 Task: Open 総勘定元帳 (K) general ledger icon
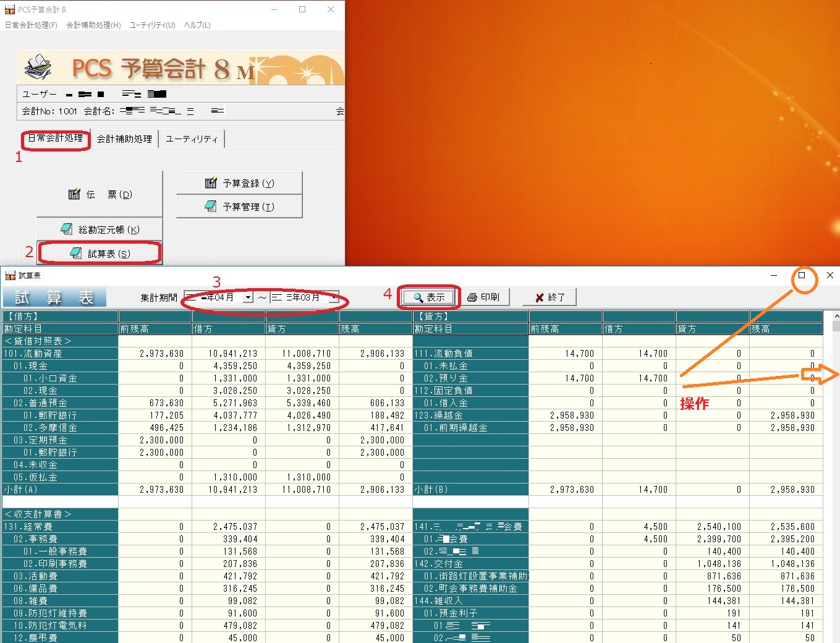[x=67, y=229]
